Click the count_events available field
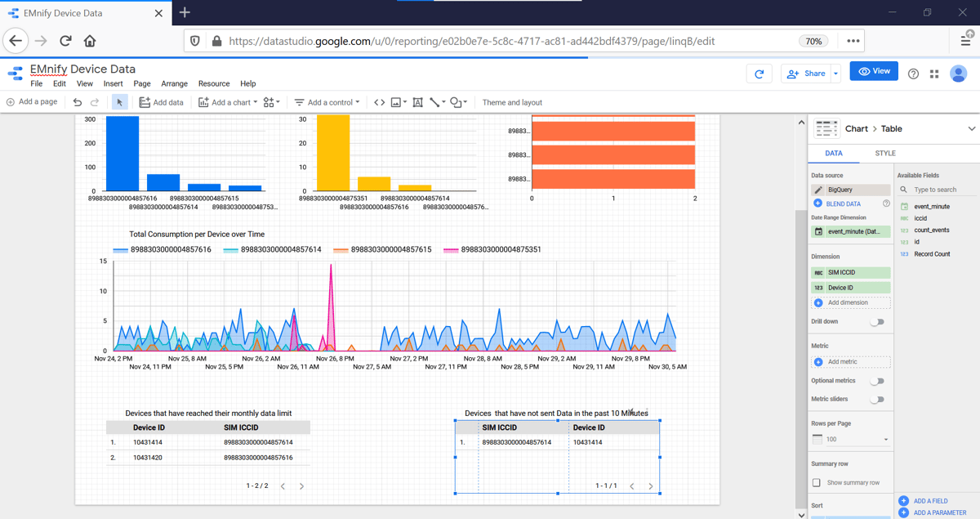This screenshot has width=980, height=519. click(931, 230)
